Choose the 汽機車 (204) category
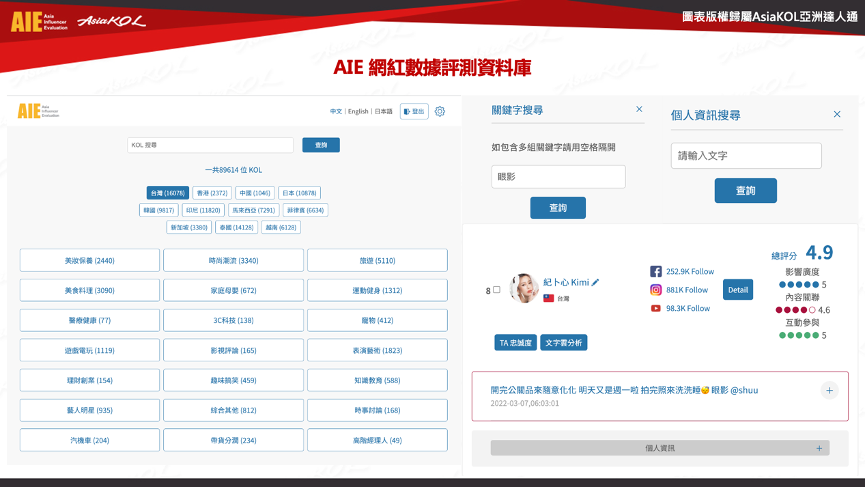The width and height of the screenshot is (866, 487). click(89, 440)
